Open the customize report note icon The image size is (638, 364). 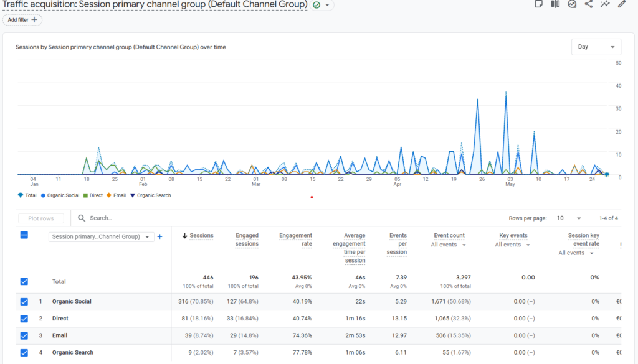point(538,4)
